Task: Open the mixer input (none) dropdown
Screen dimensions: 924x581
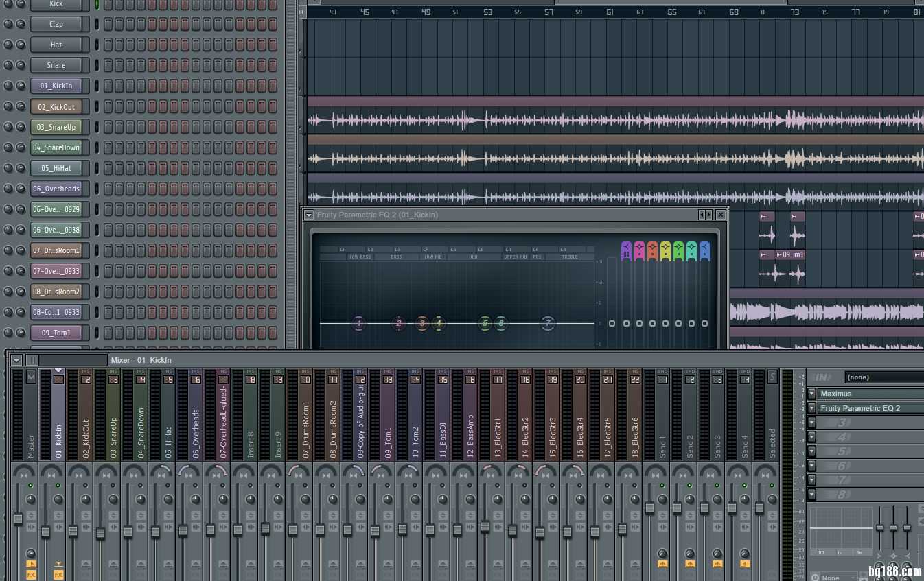Action: 884,377
